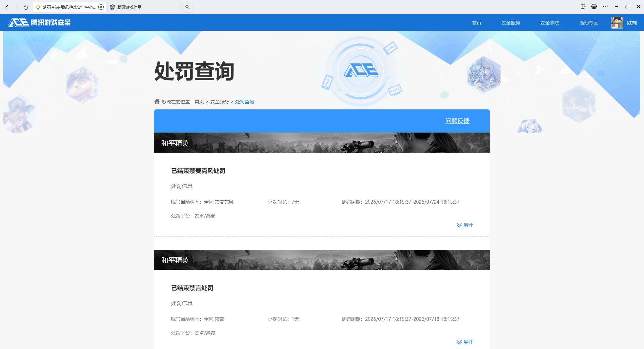Click the 已结束禁言处罚 heading

point(192,288)
